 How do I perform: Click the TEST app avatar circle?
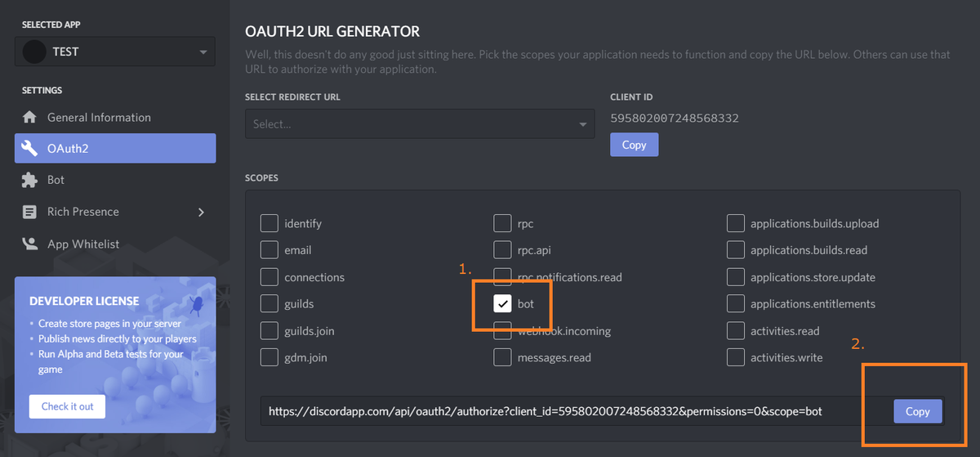tap(34, 52)
